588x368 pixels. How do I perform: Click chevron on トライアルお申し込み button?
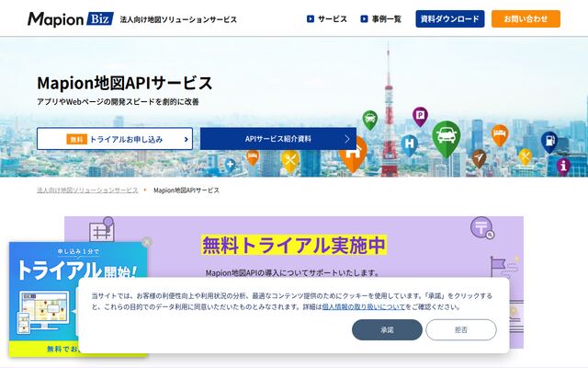[x=186, y=139]
